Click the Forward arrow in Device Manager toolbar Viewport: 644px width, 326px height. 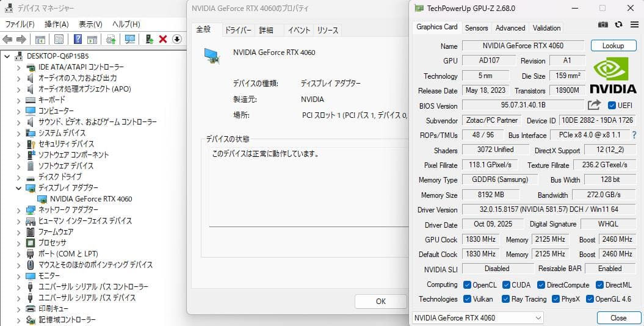point(21,40)
